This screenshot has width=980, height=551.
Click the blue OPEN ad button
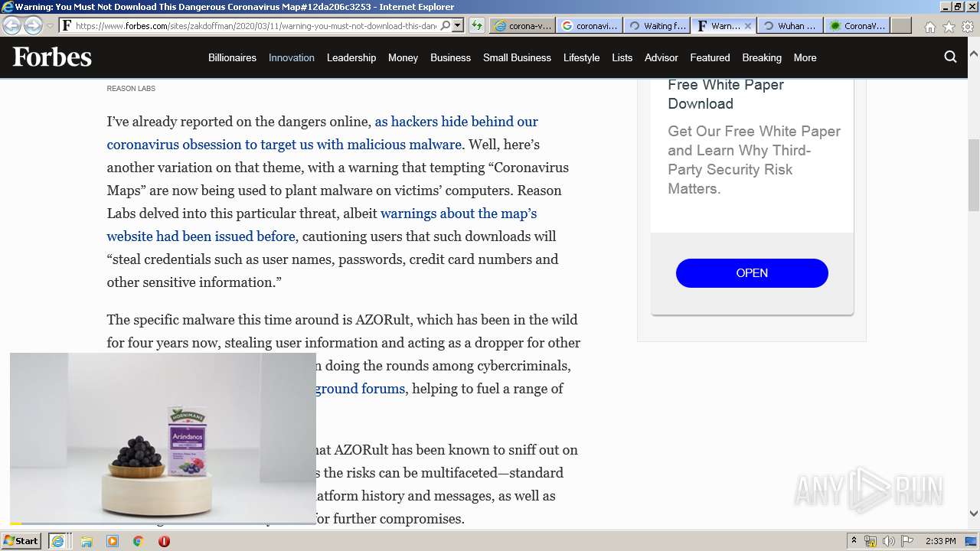(x=752, y=273)
